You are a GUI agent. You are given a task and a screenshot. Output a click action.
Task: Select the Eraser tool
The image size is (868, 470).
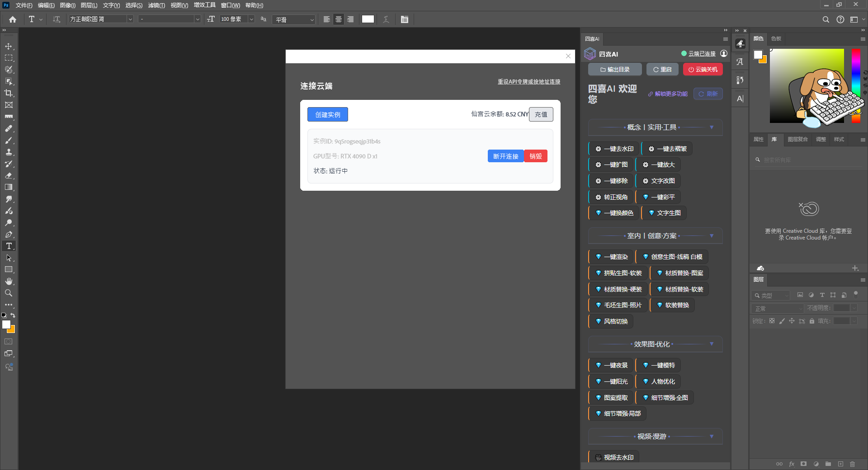click(x=9, y=175)
